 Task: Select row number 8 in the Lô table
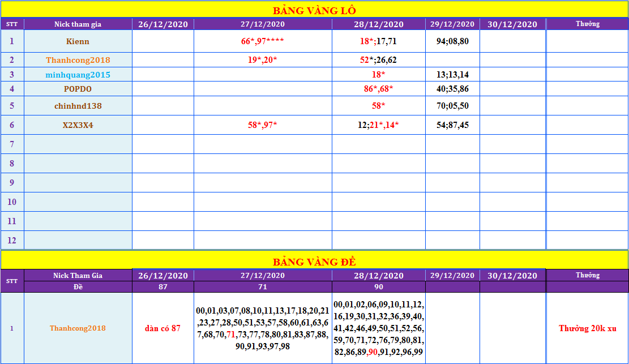[x=12, y=164]
